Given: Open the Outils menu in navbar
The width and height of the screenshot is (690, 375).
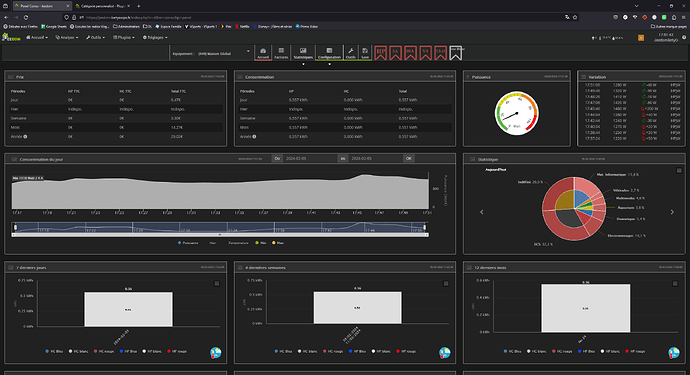Looking at the screenshot, I should click(x=95, y=37).
